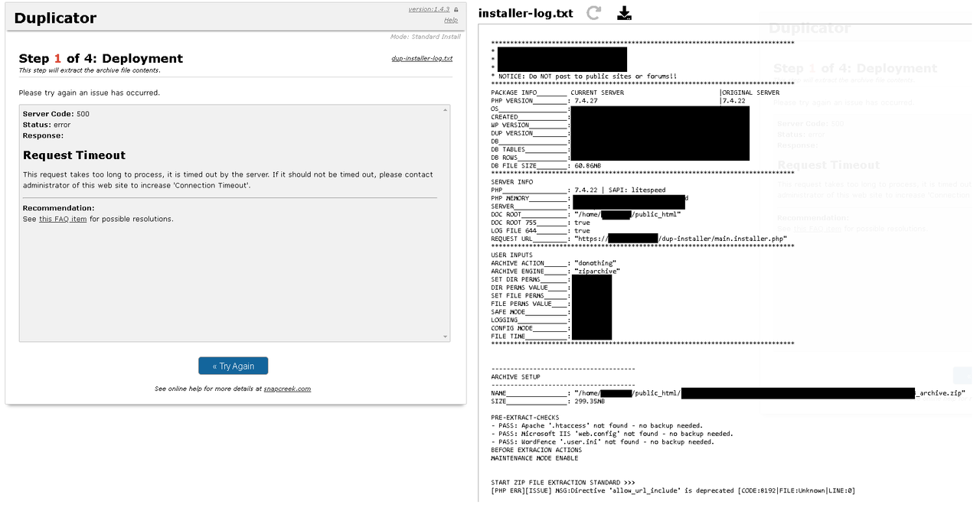Click the ARCHIVE ACTION 'donothing' line
The image size is (980, 511).
pyautogui.click(x=554, y=263)
